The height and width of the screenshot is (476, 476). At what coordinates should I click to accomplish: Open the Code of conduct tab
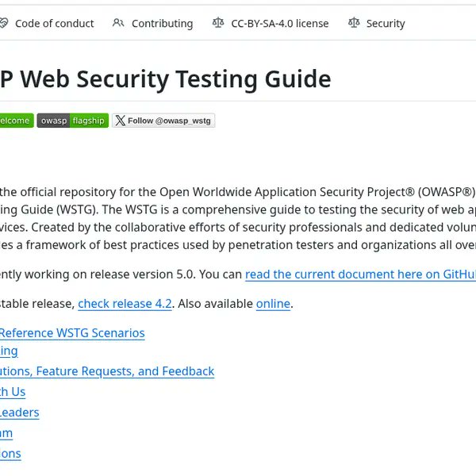47,23
